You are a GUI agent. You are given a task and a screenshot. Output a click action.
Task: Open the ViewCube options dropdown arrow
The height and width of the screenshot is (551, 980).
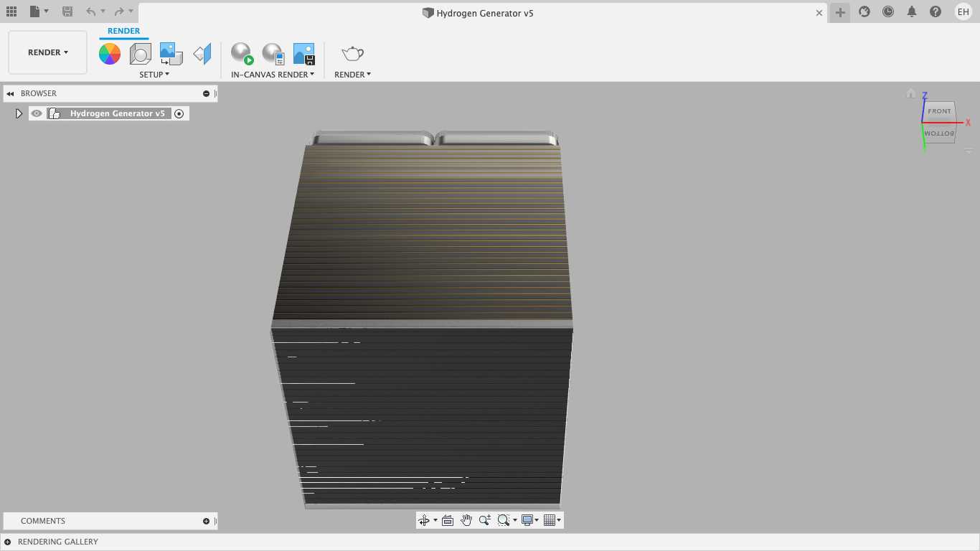tap(969, 151)
